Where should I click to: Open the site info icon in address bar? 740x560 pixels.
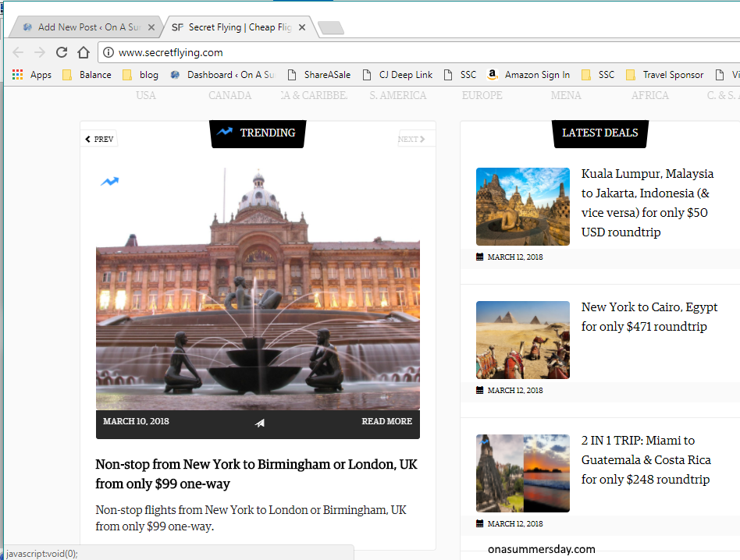[x=108, y=52]
